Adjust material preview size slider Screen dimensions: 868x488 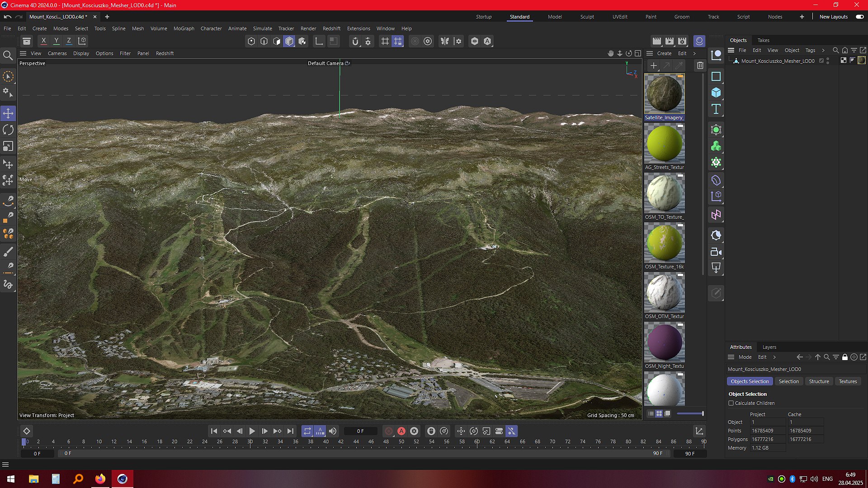pyautogui.click(x=690, y=413)
